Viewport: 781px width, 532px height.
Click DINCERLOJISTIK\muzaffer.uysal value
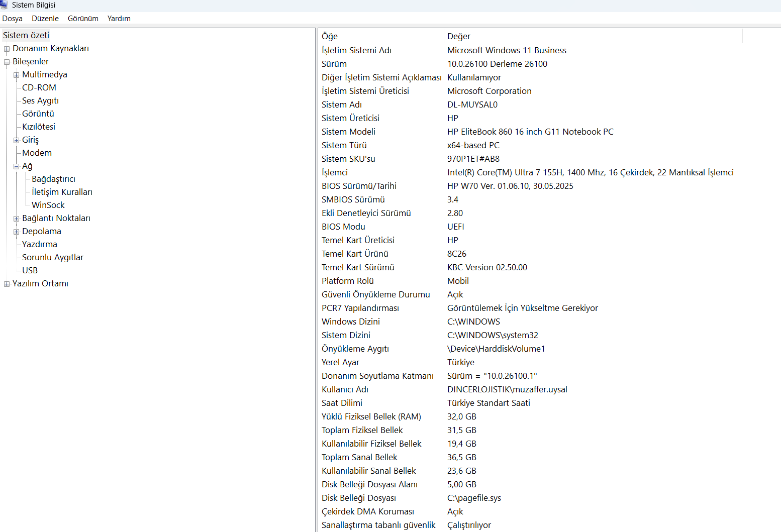pyautogui.click(x=507, y=389)
